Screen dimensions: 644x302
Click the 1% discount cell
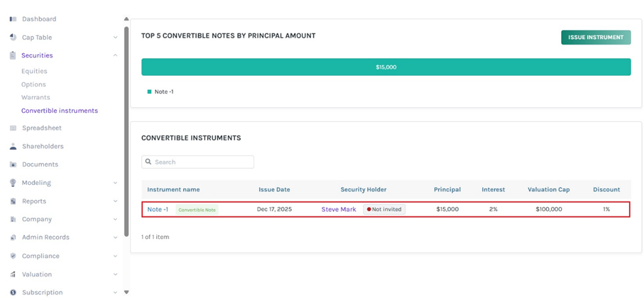pyautogui.click(x=606, y=210)
